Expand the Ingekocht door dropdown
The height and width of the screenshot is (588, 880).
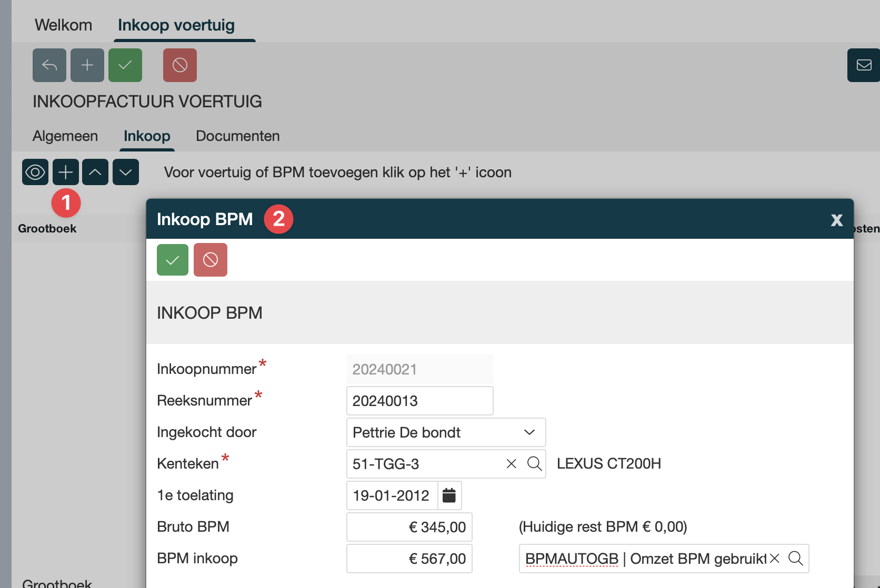(x=529, y=432)
